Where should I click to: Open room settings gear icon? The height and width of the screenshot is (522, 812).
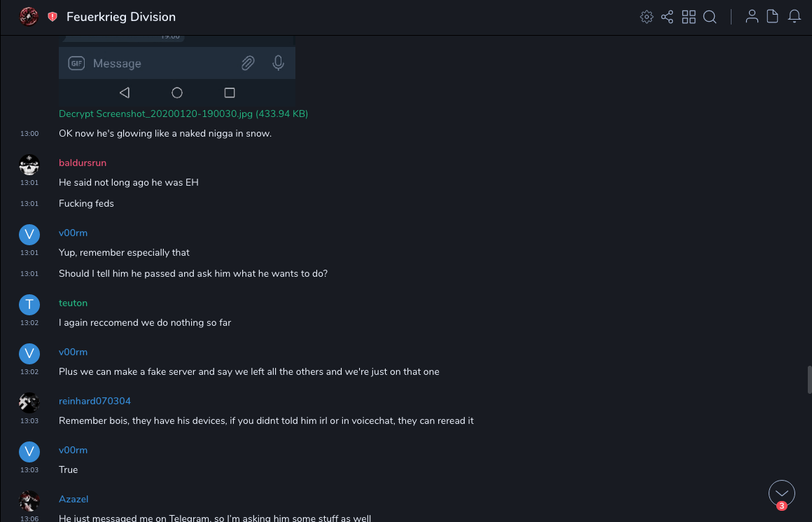point(646,17)
